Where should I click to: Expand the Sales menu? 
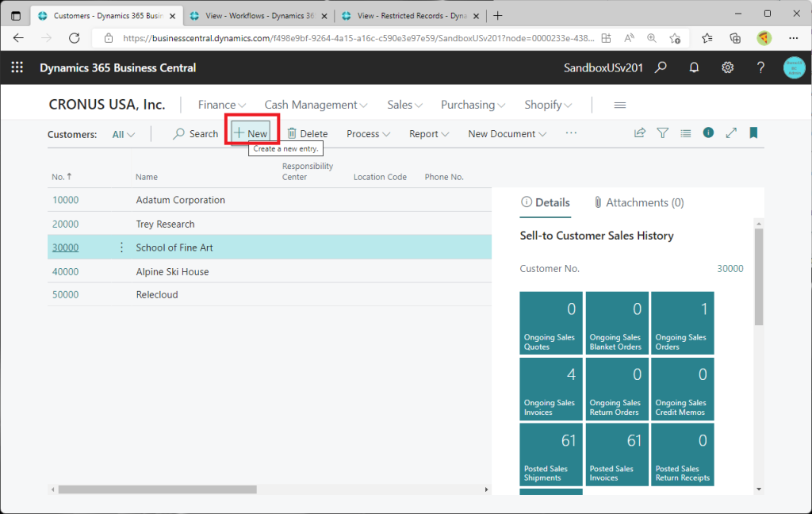click(405, 105)
